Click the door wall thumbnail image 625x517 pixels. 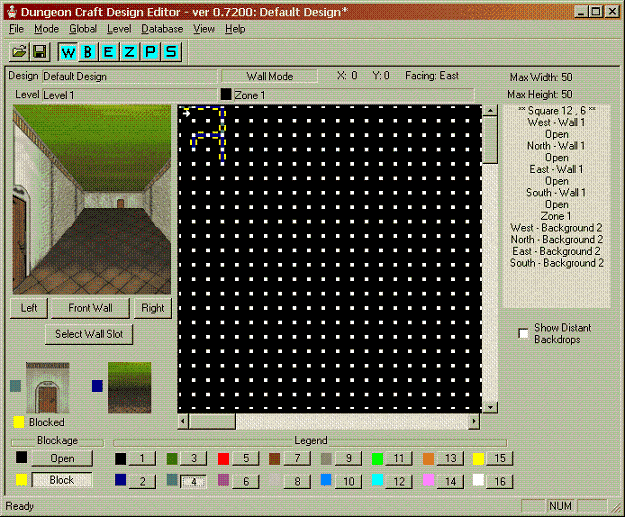[47, 387]
